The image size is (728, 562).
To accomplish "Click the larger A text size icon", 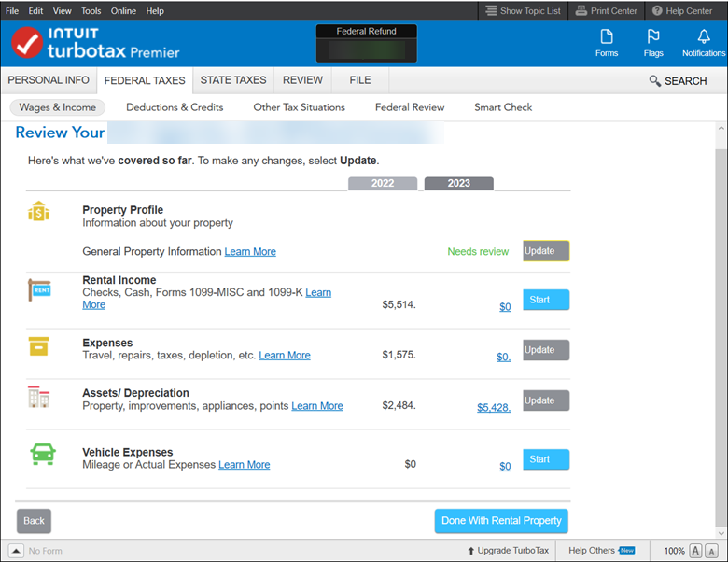I will click(x=695, y=551).
